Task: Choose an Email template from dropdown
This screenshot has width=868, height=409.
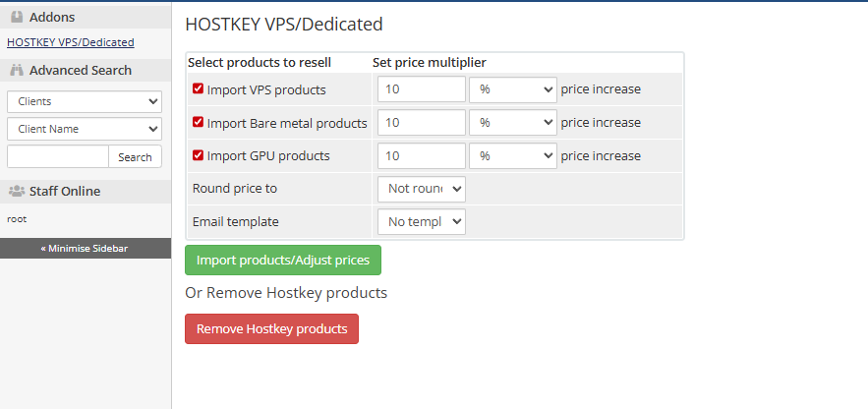Action: tap(421, 221)
